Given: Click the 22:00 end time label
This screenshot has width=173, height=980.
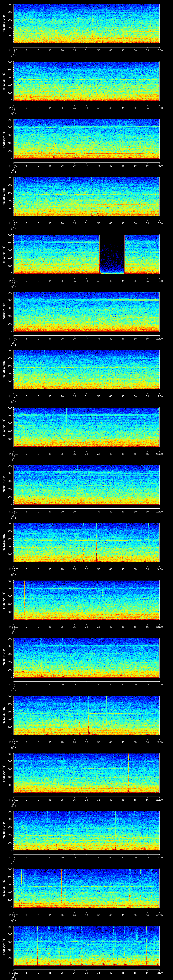Looking at the screenshot, I should tap(160, 454).
